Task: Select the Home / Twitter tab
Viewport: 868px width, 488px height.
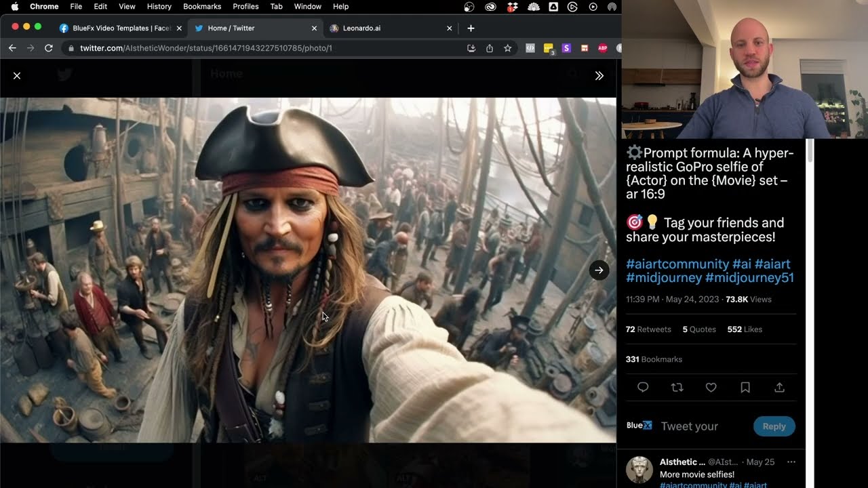Action: pyautogui.click(x=254, y=28)
